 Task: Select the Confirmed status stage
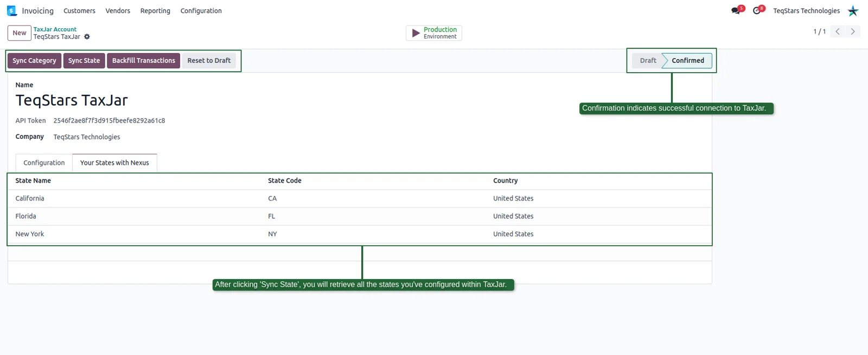(x=688, y=61)
